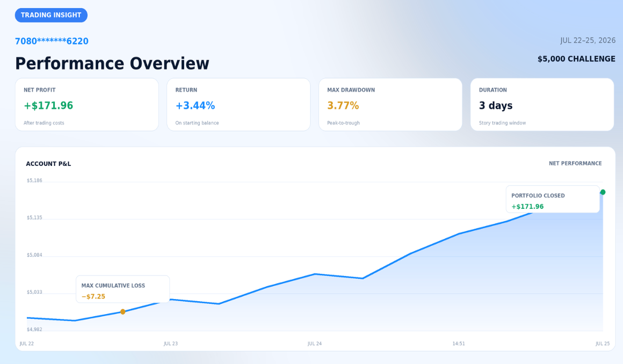Viewport: 623px width, 364px height.
Task: Click the green portfolio-closed marker at the line's end
Action: 603,192
